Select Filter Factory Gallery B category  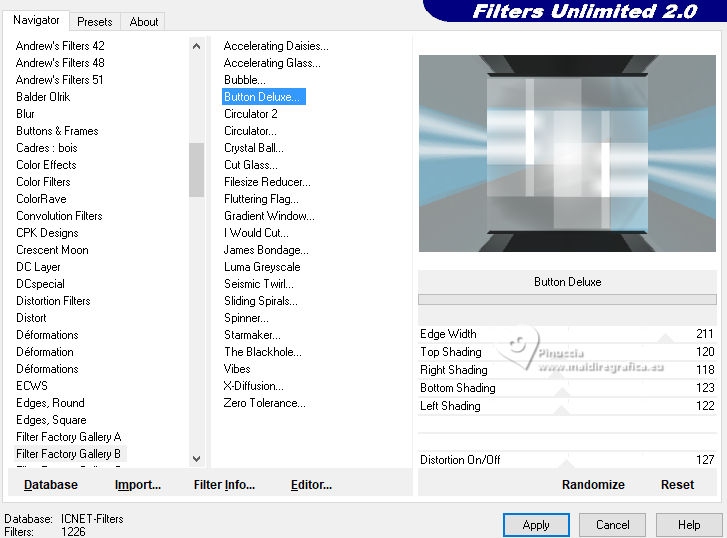(x=69, y=454)
